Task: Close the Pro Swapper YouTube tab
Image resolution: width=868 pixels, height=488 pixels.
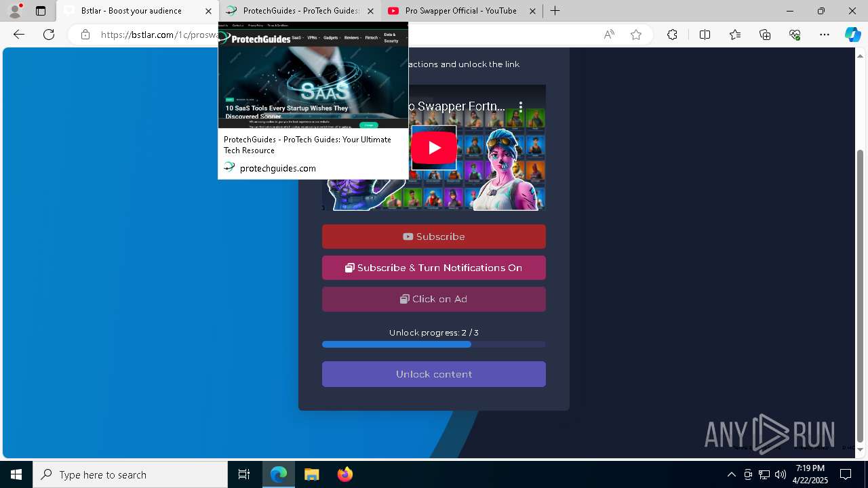Action: pyautogui.click(x=532, y=11)
